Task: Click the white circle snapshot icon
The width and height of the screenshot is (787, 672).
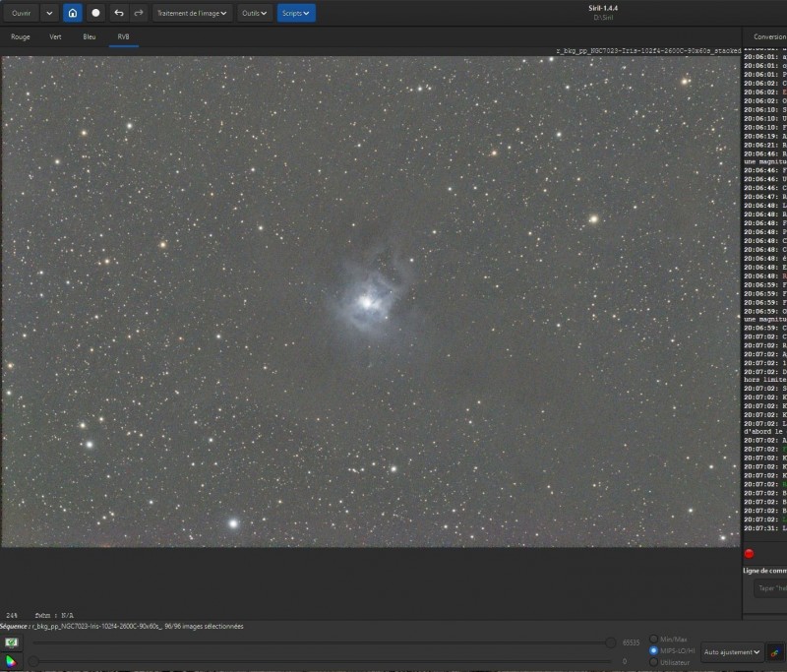Action: click(x=95, y=13)
